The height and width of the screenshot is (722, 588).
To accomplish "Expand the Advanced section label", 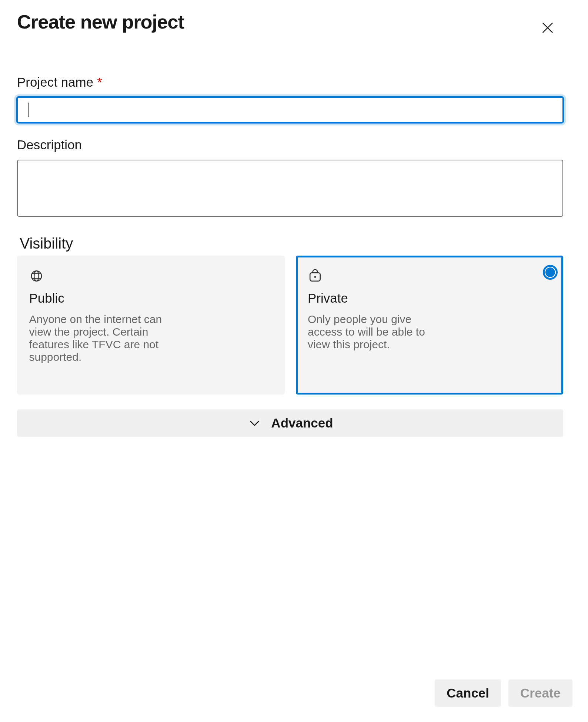I will tap(302, 423).
